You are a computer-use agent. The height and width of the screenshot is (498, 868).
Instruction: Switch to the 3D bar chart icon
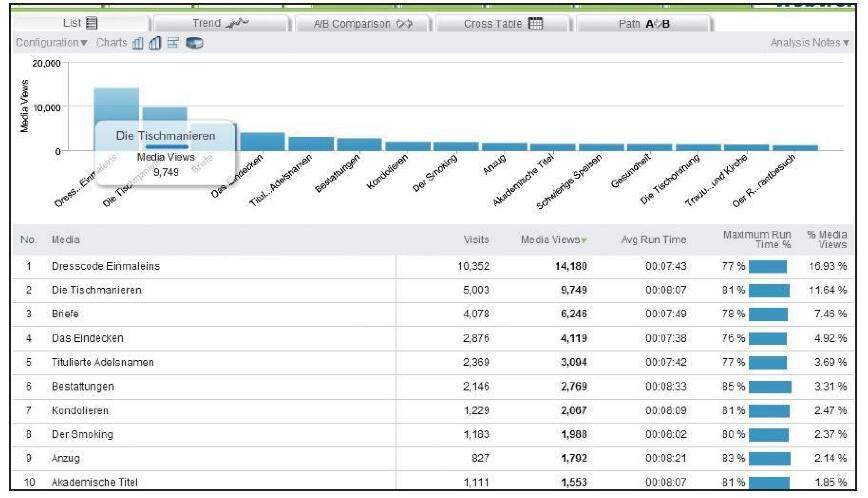(154, 44)
